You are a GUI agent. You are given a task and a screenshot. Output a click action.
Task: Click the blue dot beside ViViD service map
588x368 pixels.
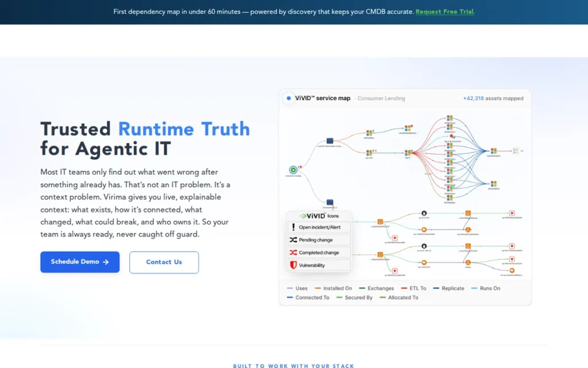[288, 98]
